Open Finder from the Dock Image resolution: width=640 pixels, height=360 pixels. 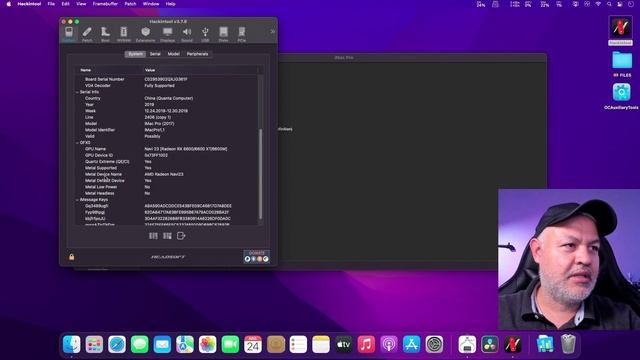71,345
